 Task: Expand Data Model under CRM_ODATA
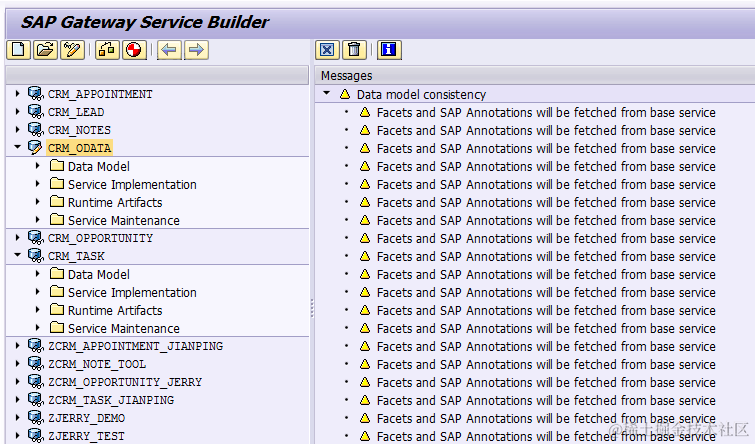38,166
